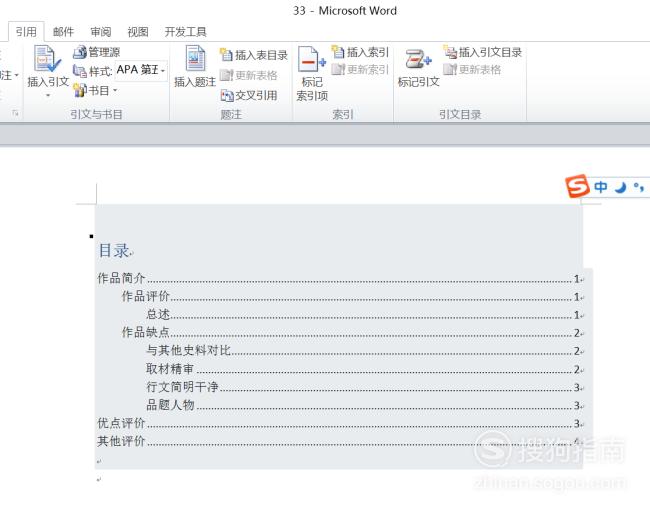Click the 目录 heading
650x517 pixels.
tap(114, 250)
